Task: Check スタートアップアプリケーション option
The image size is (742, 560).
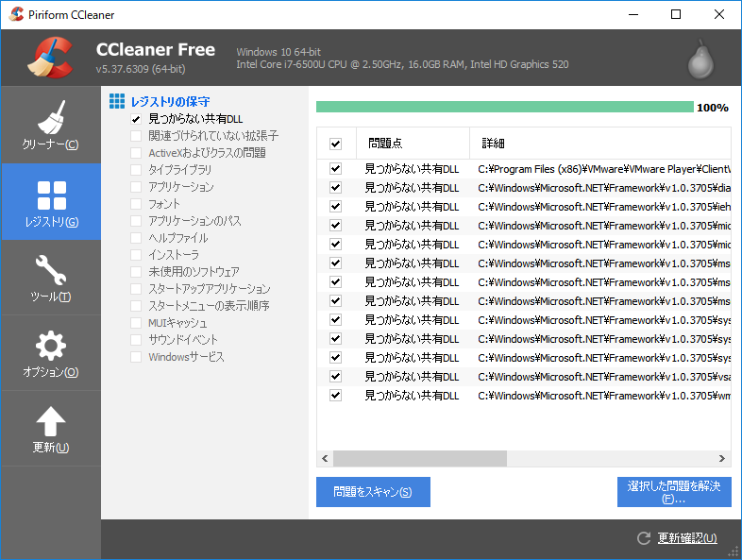Action: pos(136,289)
